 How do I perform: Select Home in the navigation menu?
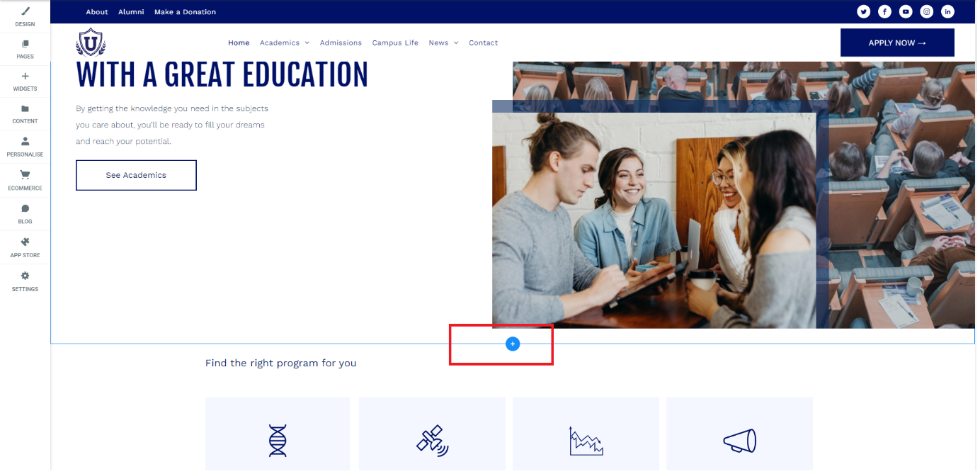239,43
